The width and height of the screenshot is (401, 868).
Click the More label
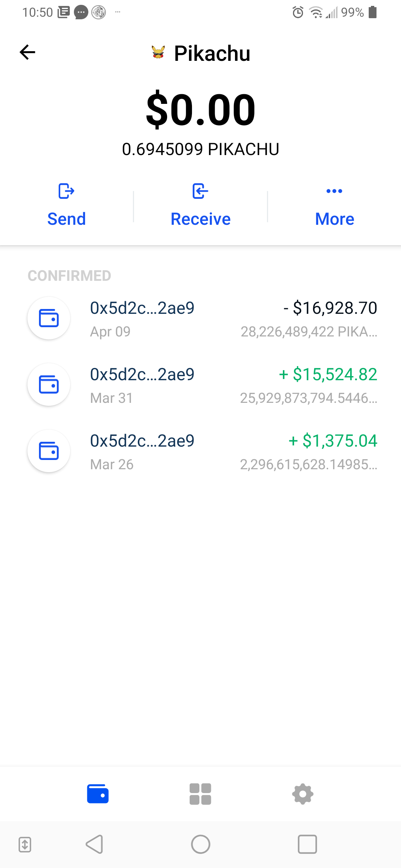335,219
